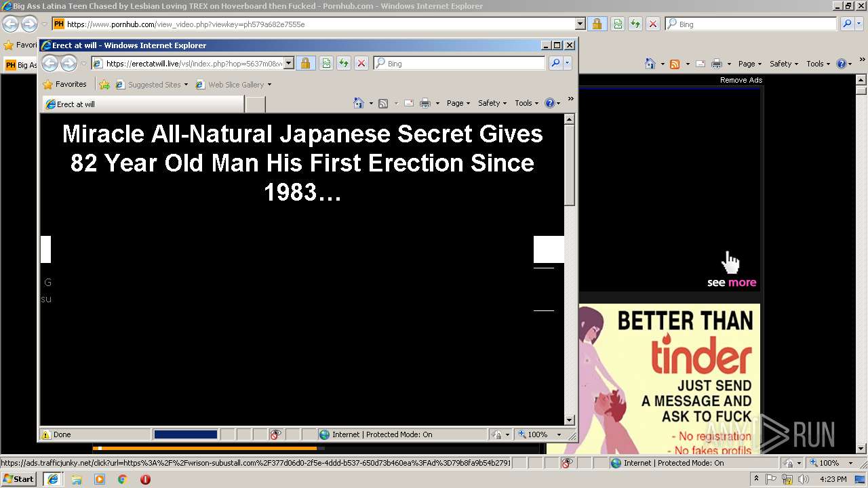Click the RSS feeds icon in rear window
868x488 pixels.
tap(675, 64)
